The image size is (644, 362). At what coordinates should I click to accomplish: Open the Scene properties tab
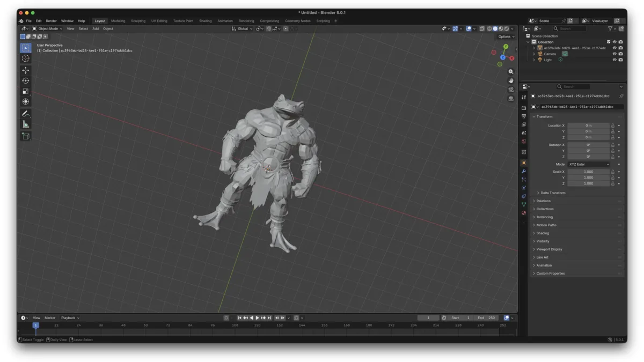click(x=524, y=132)
